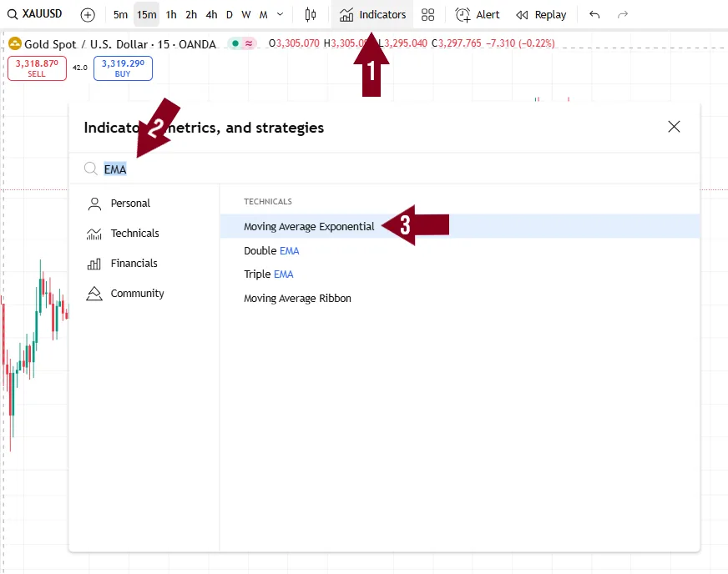The height and width of the screenshot is (574, 728).
Task: Start bar Replay mode
Action: pyautogui.click(x=541, y=14)
